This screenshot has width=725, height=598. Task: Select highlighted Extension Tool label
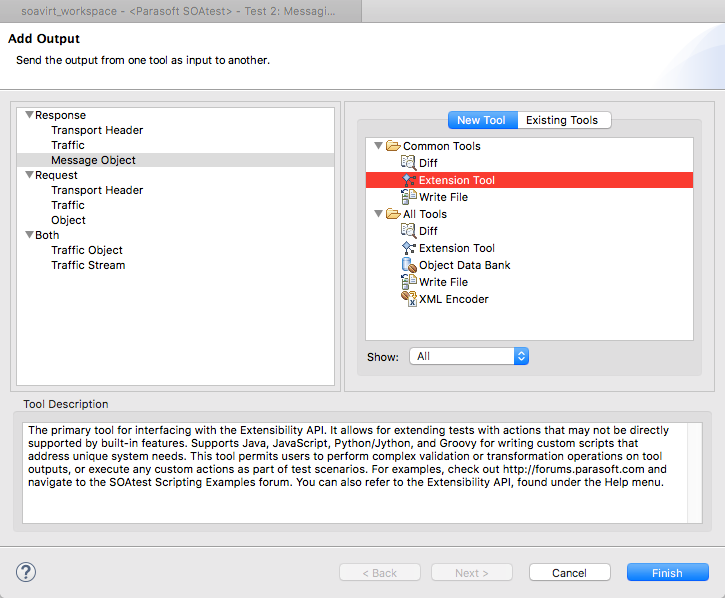coord(457,180)
